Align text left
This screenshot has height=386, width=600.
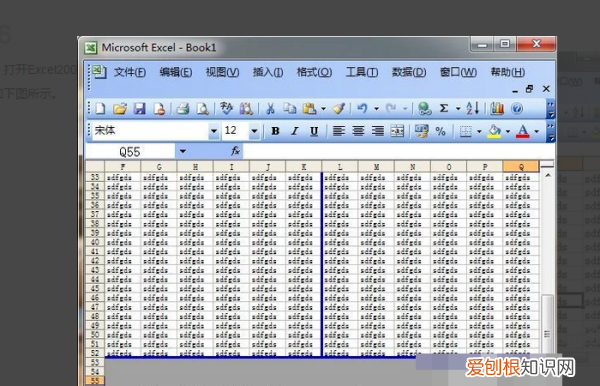pos(339,131)
